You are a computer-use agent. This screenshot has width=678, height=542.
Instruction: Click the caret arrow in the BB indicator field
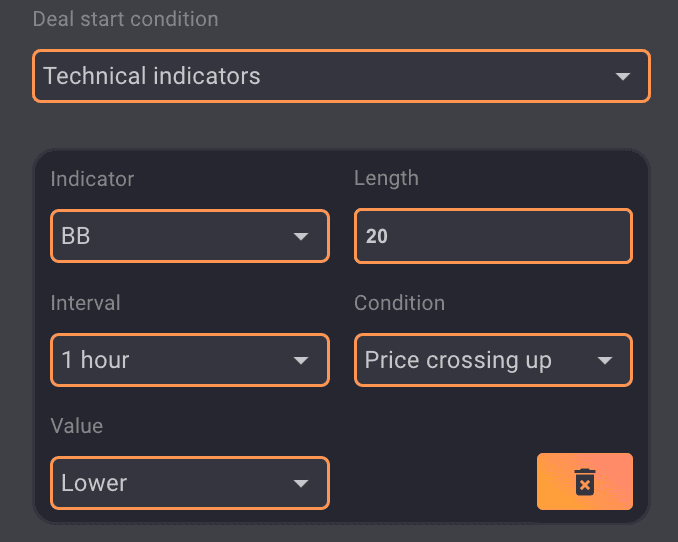300,237
